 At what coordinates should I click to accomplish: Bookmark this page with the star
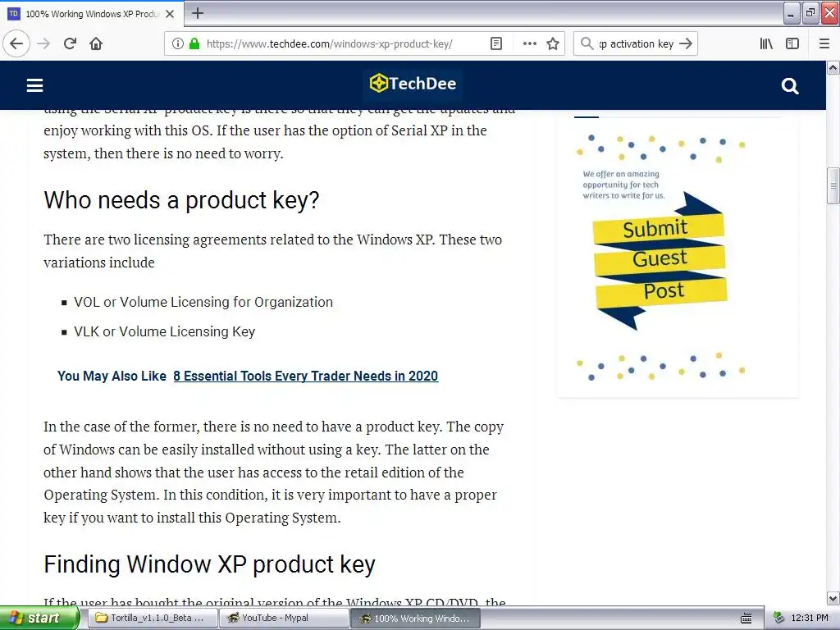(x=553, y=43)
